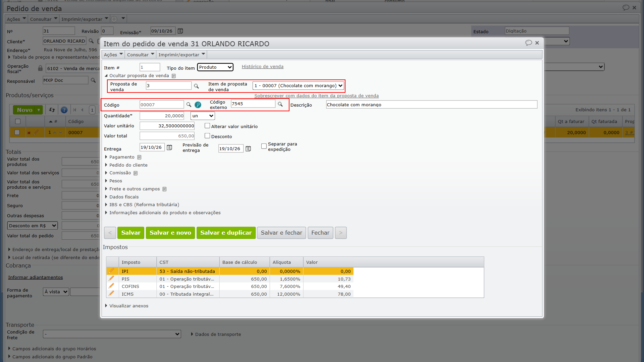Edit the COFINS tax row pencil icon
The image size is (644, 362).
[x=111, y=286]
